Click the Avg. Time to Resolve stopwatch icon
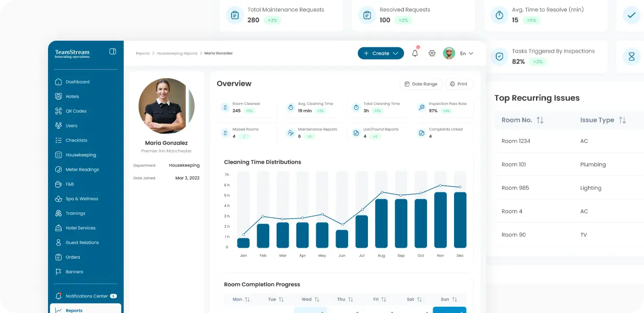The height and width of the screenshot is (313, 644). tap(499, 15)
